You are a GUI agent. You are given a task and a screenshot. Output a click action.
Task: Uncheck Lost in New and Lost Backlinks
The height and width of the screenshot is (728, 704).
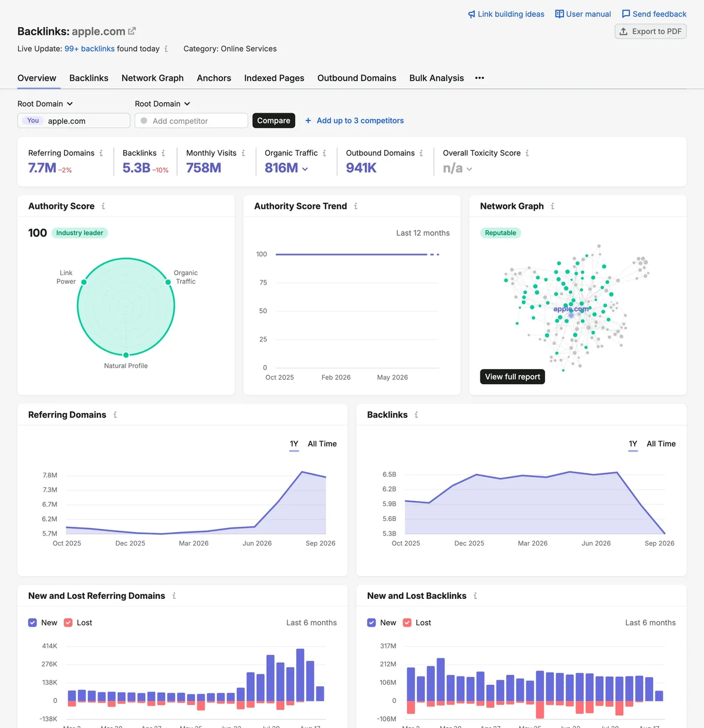(407, 623)
